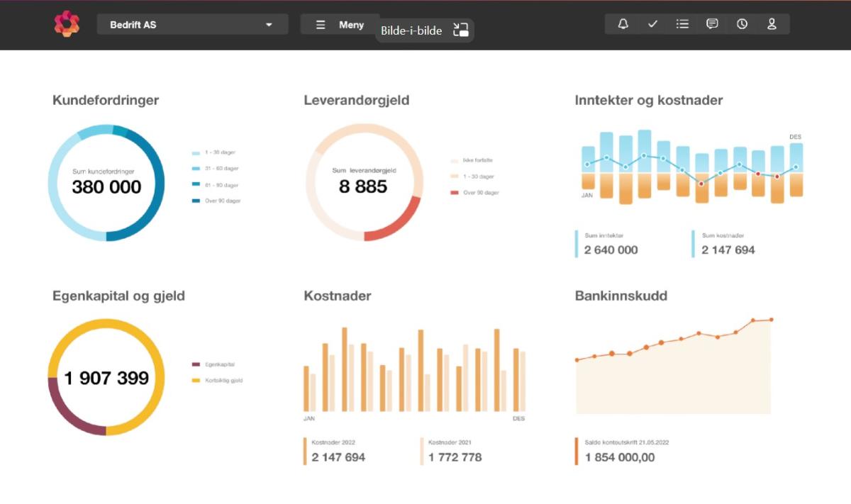The height and width of the screenshot is (504, 851).
Task: Click the hexagonal app logo
Action: [x=67, y=24]
